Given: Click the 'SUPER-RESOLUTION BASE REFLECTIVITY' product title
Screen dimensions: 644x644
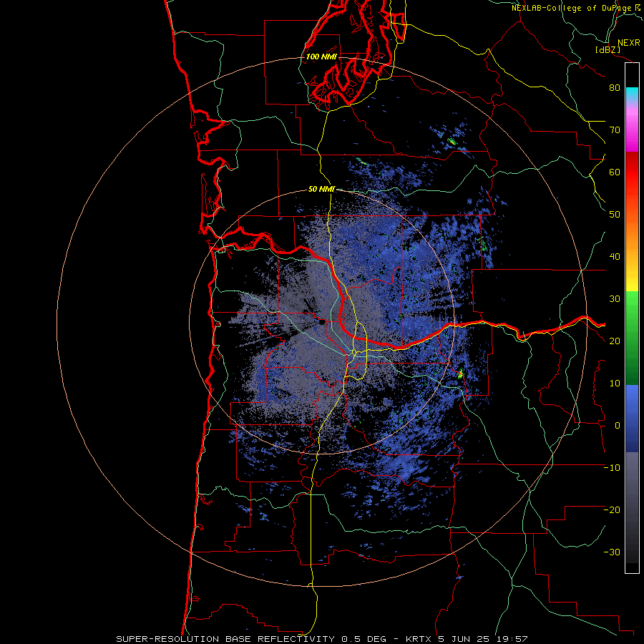Looking at the screenshot, I should coord(227,639).
